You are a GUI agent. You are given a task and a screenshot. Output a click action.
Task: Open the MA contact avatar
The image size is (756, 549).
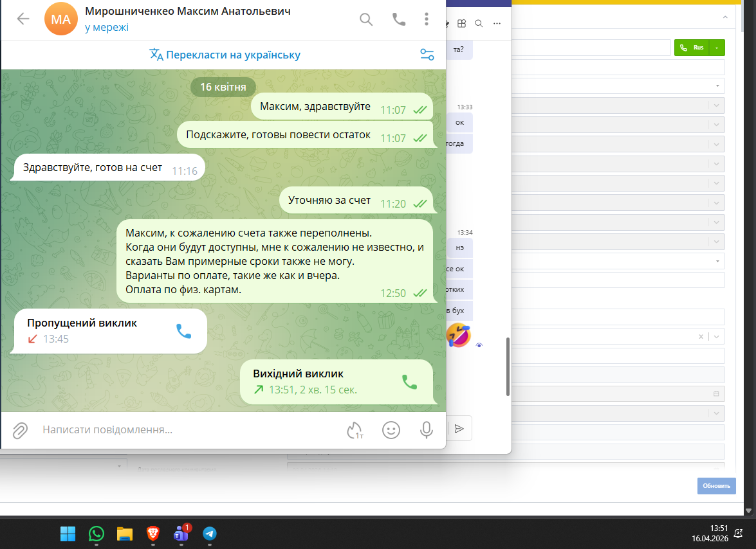[x=60, y=19]
